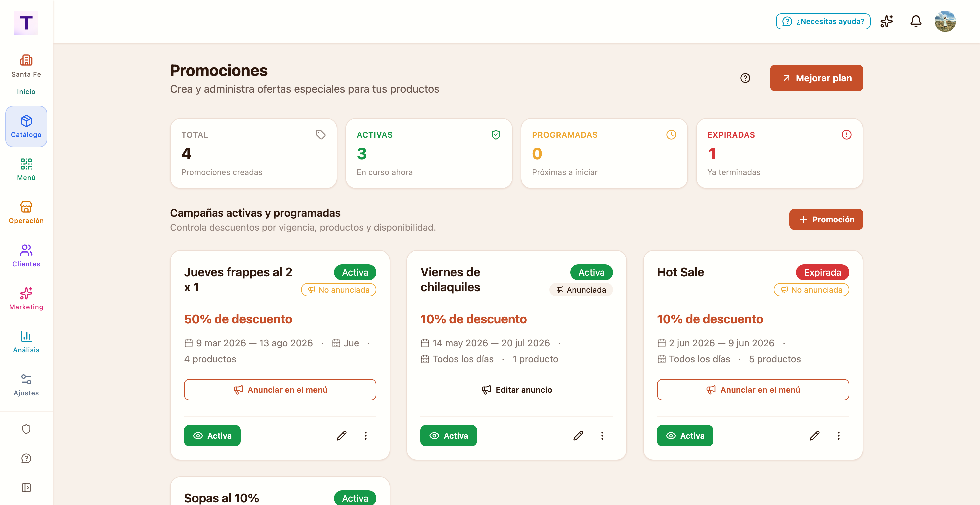The width and height of the screenshot is (980, 505).
Task: Click the tag icon on the Total card
Action: click(x=320, y=135)
